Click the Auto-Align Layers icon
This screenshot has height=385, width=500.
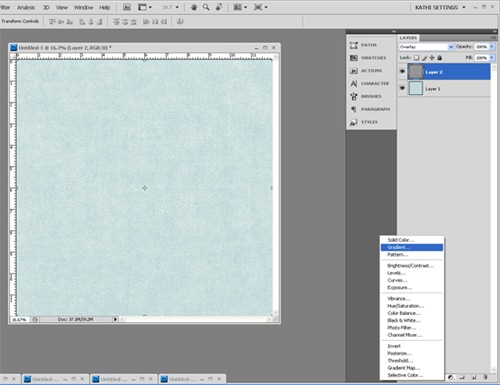180,22
